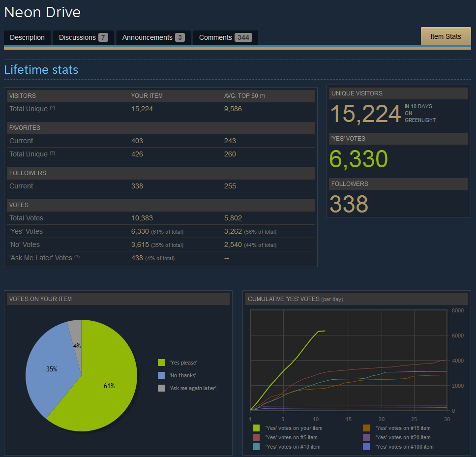Click the 'Yes' votes on #5 item swatch

pyautogui.click(x=256, y=437)
